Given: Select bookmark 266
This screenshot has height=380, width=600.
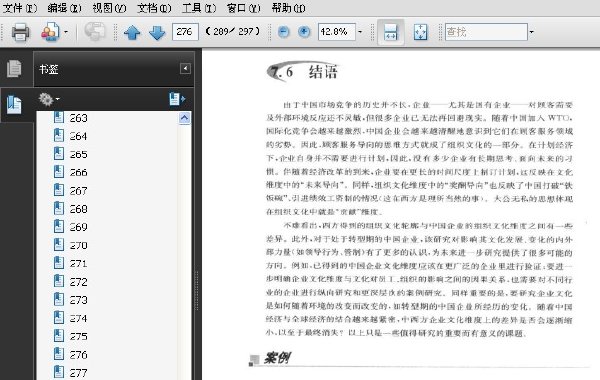Looking at the screenshot, I should click(x=78, y=173).
